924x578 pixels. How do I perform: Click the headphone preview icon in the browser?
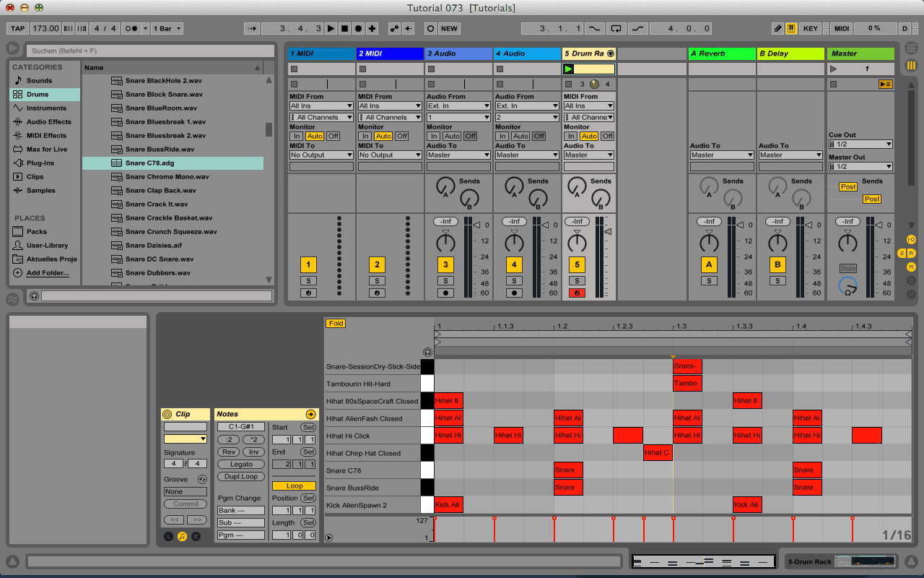tap(34, 296)
